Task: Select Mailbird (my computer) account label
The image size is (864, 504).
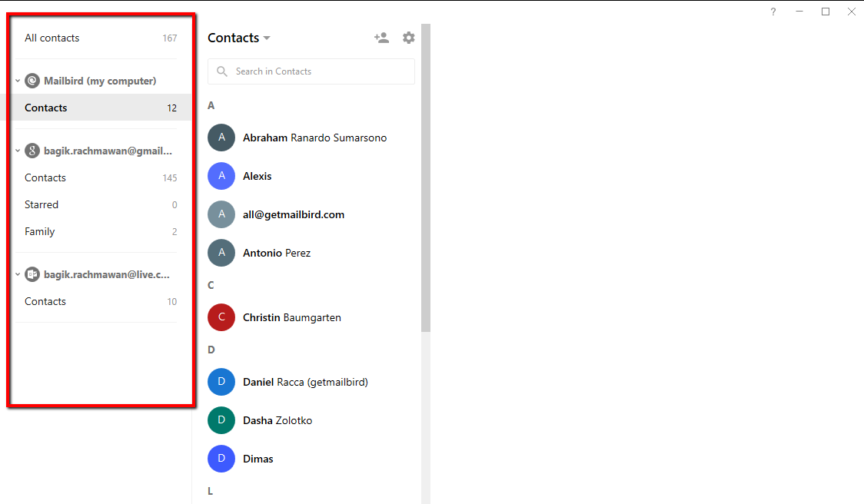Action: tap(100, 81)
